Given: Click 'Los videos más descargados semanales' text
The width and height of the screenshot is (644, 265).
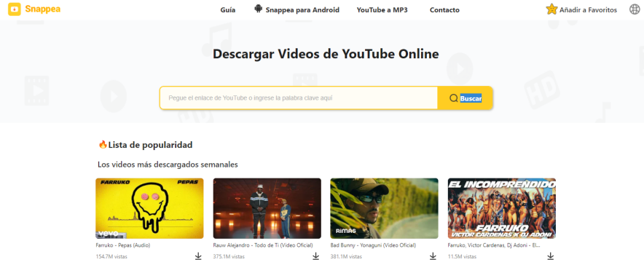Looking at the screenshot, I should pyautogui.click(x=168, y=165).
